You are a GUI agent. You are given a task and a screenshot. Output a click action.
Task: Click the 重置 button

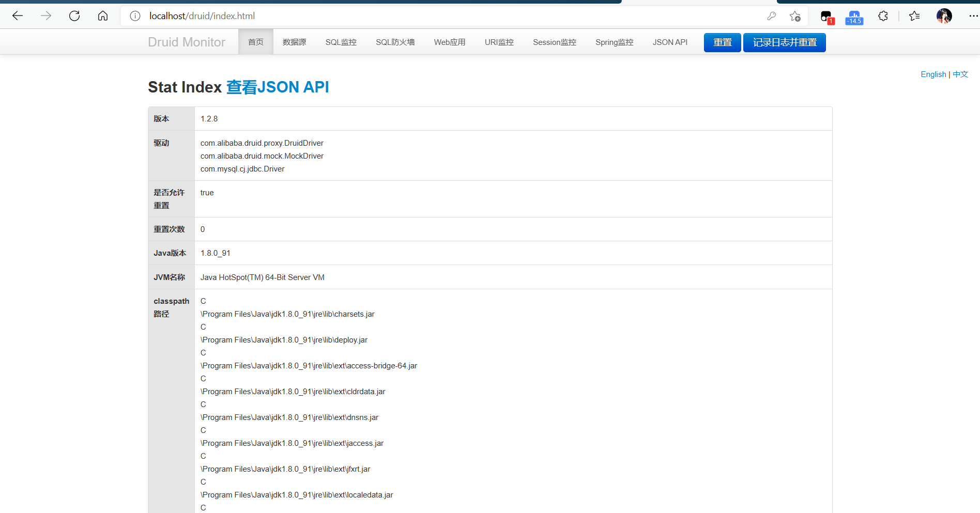[x=722, y=42]
